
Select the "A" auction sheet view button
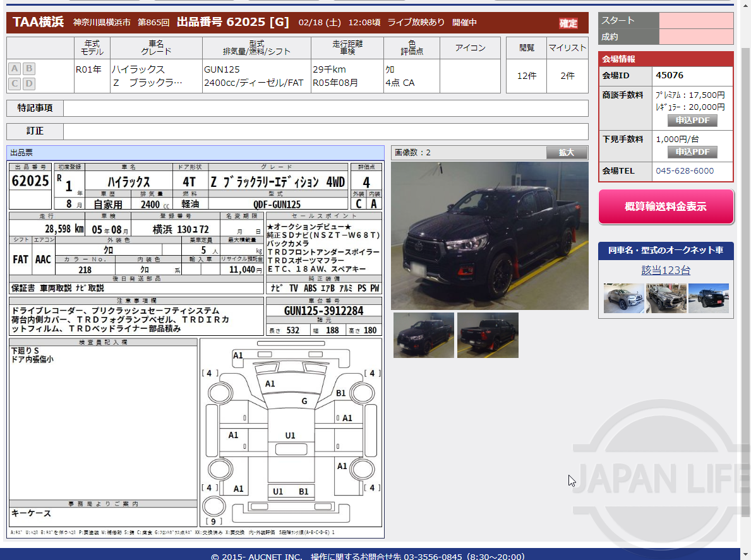tap(14, 69)
